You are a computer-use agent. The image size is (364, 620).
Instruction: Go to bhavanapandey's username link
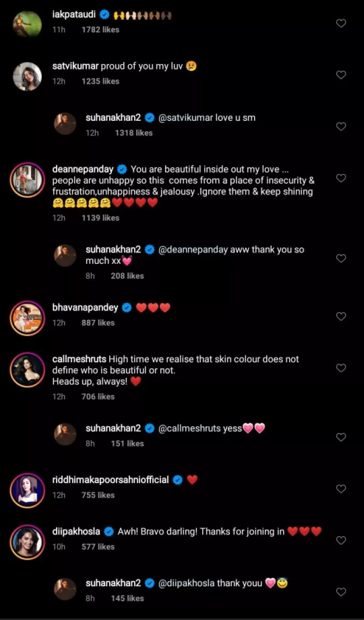[85, 307]
